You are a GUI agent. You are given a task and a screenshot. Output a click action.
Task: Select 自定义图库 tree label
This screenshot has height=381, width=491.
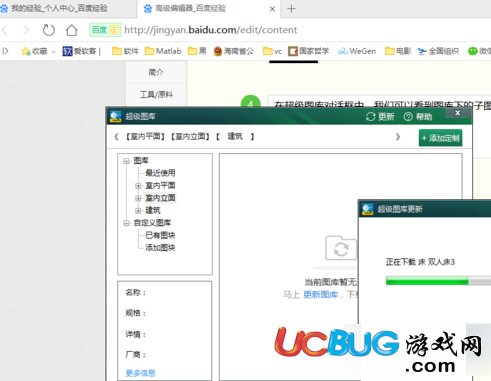pos(152,223)
